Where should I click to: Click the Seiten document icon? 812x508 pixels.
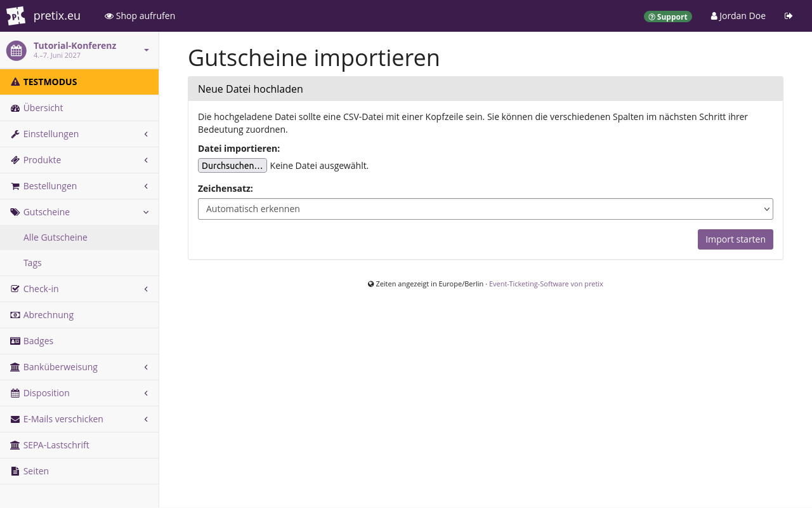pos(15,471)
